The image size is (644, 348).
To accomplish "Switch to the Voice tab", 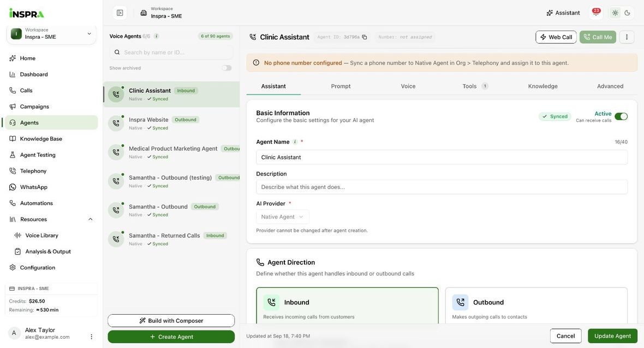I will [x=408, y=86].
